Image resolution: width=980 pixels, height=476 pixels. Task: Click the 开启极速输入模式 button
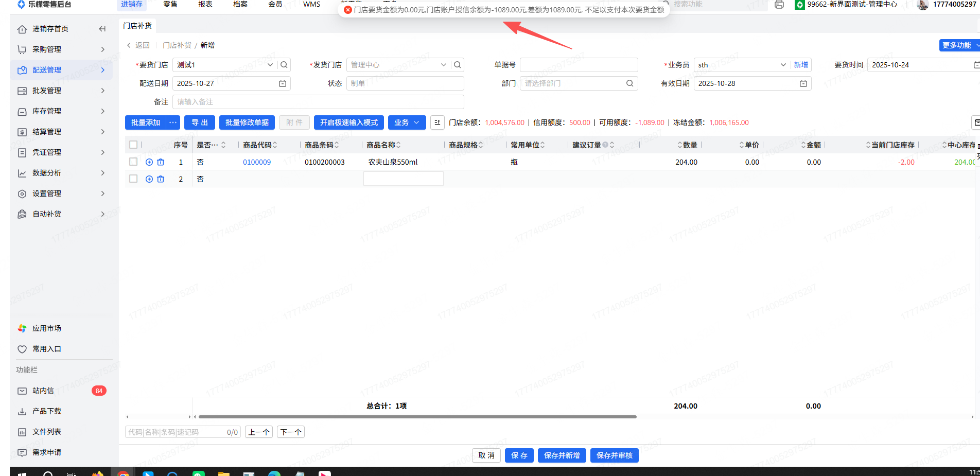349,122
